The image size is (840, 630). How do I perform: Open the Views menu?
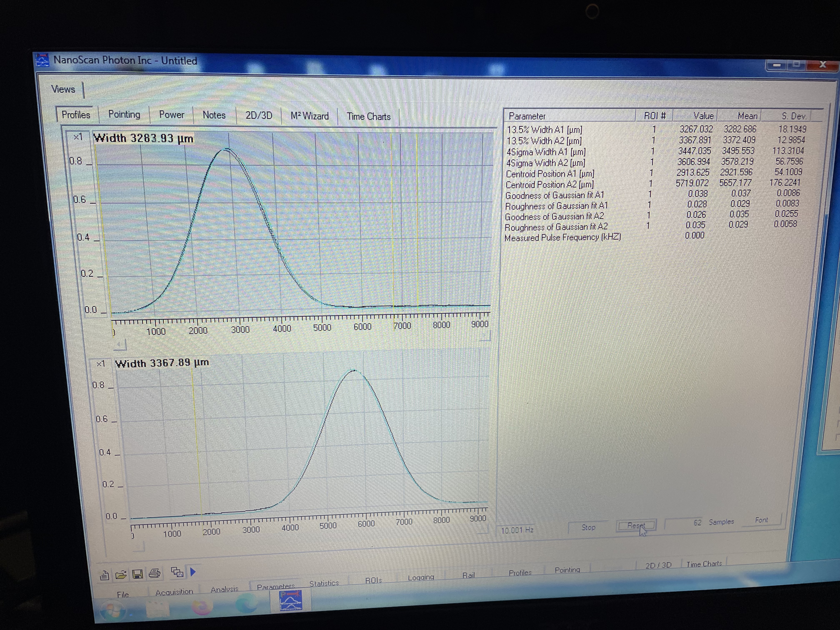point(63,89)
